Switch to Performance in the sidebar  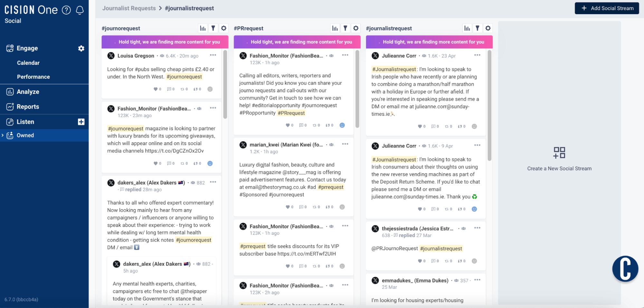click(x=33, y=77)
